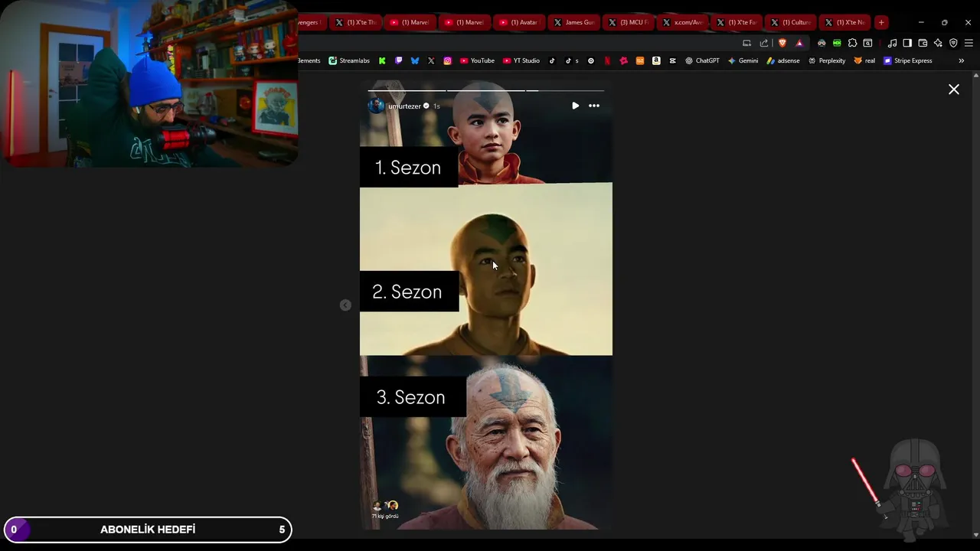This screenshot has width=980, height=551.
Task: Open umurtezer's profile from story header
Action: click(x=404, y=106)
